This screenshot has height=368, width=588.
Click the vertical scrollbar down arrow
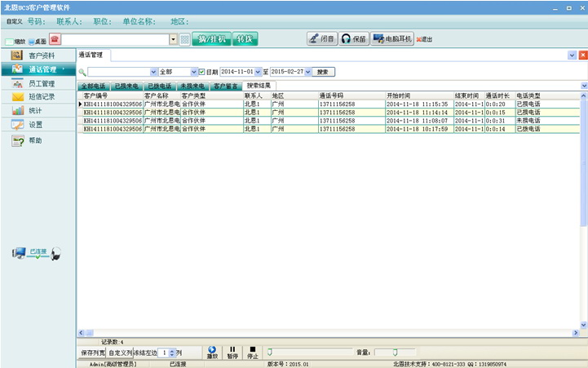(583, 325)
